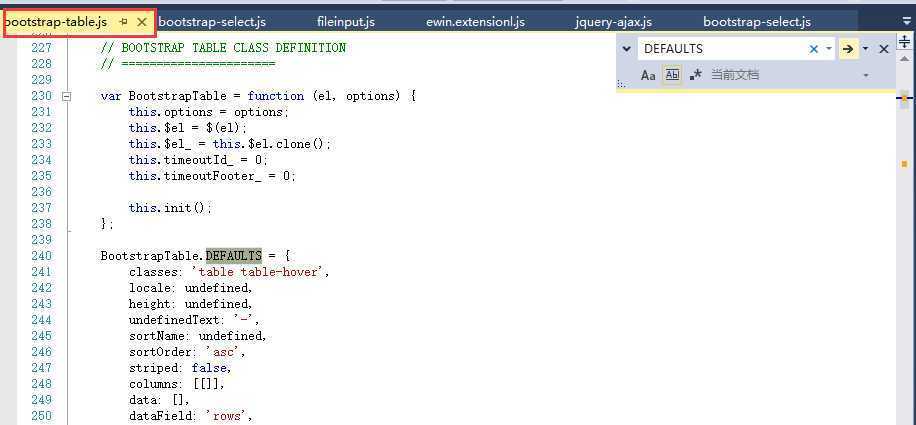Pin the bootstrap-table.js tab
916x425 pixels.
pyautogui.click(x=123, y=22)
